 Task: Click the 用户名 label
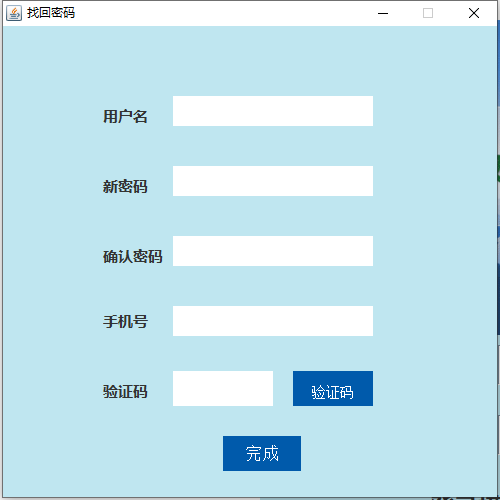click(125, 117)
